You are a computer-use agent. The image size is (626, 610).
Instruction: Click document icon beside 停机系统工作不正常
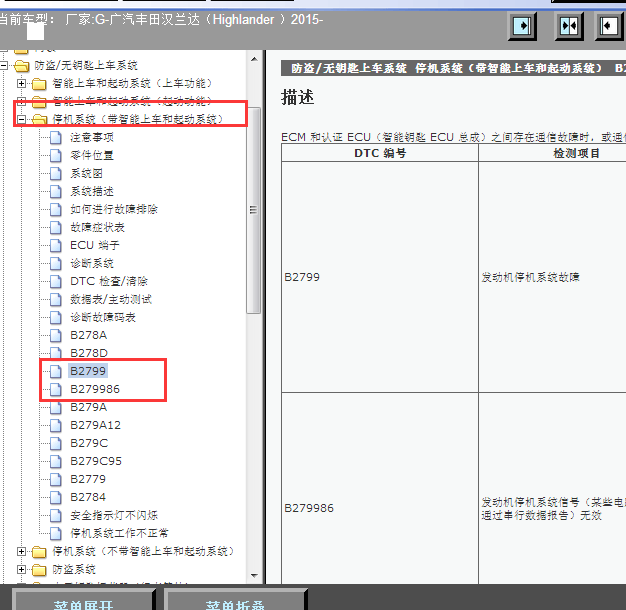[55, 533]
